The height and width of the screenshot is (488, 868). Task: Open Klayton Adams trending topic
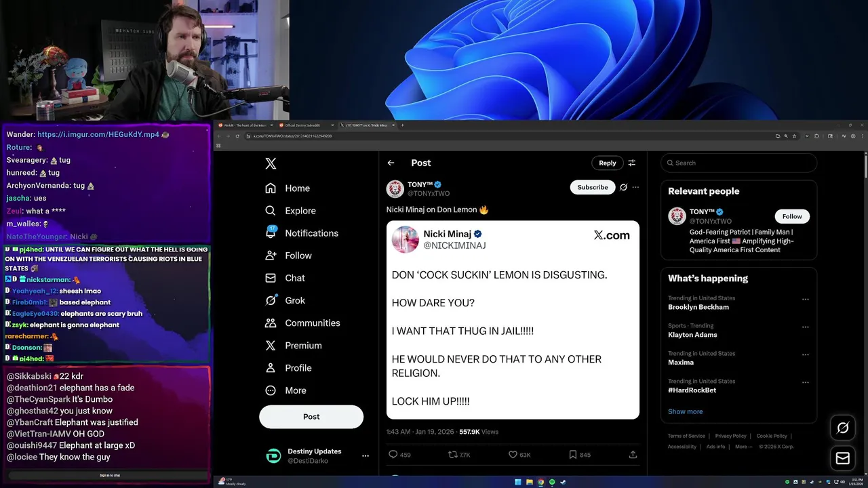click(x=692, y=335)
